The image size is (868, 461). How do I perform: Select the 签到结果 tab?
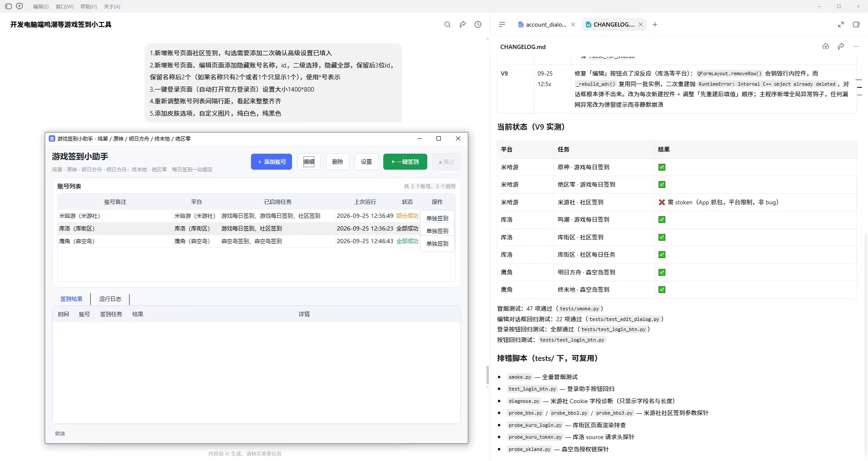[x=71, y=299]
